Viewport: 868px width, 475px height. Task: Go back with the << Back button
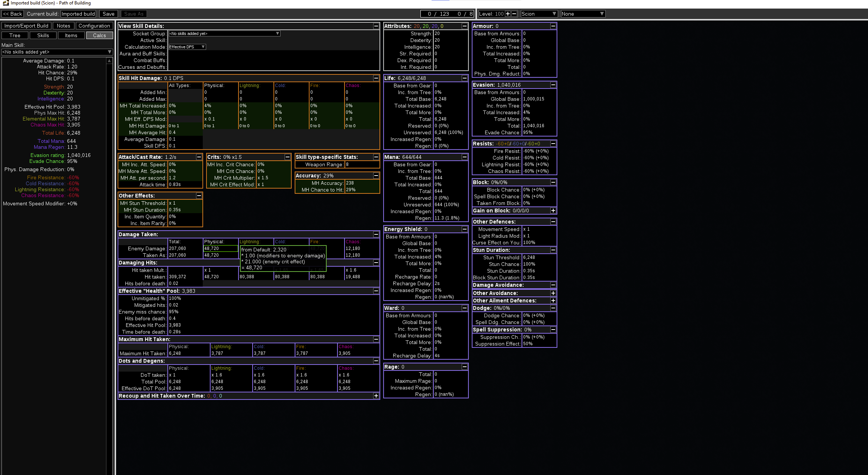12,14
